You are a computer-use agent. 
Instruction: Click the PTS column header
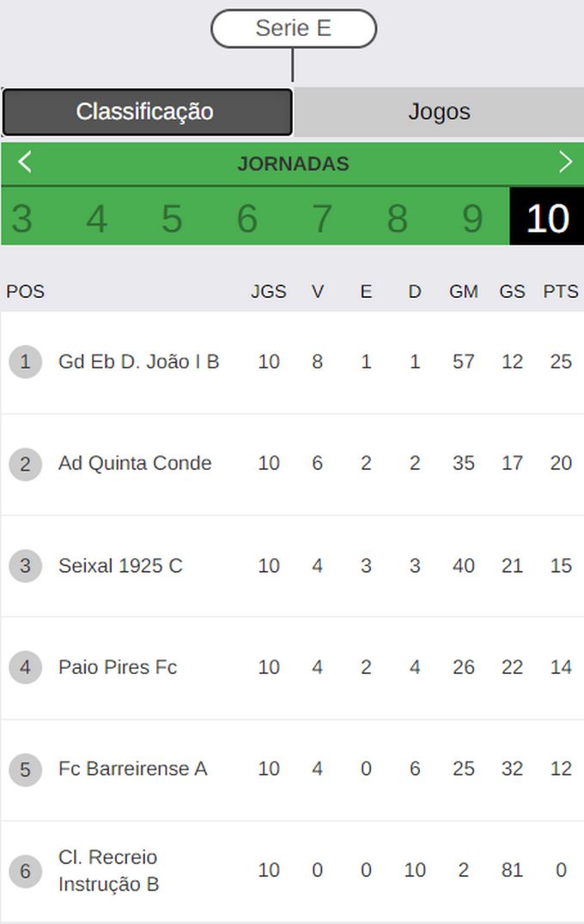tap(561, 292)
